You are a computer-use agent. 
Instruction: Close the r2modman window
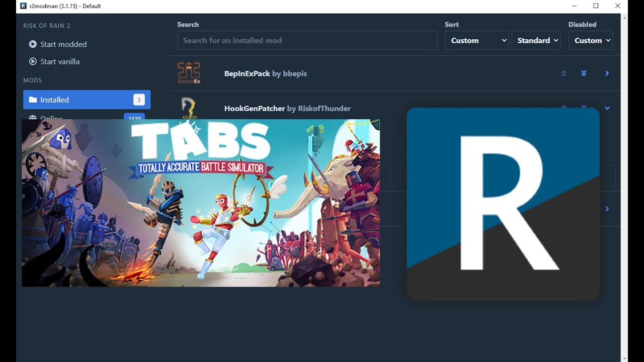618,6
